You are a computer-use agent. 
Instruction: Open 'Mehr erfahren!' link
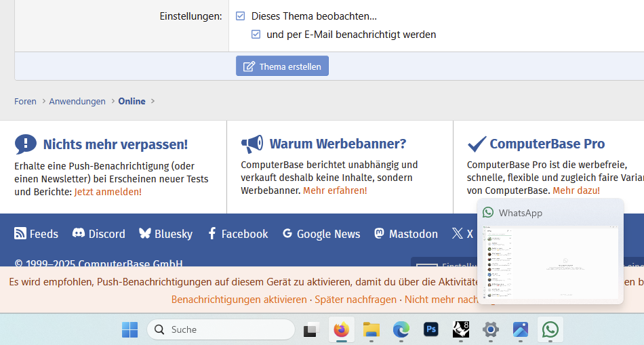[x=335, y=190]
